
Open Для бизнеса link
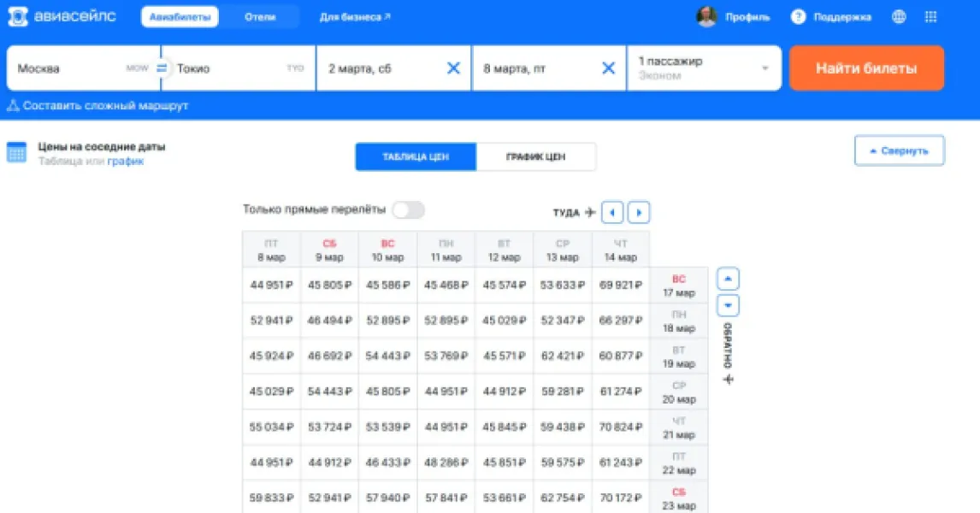click(x=355, y=17)
